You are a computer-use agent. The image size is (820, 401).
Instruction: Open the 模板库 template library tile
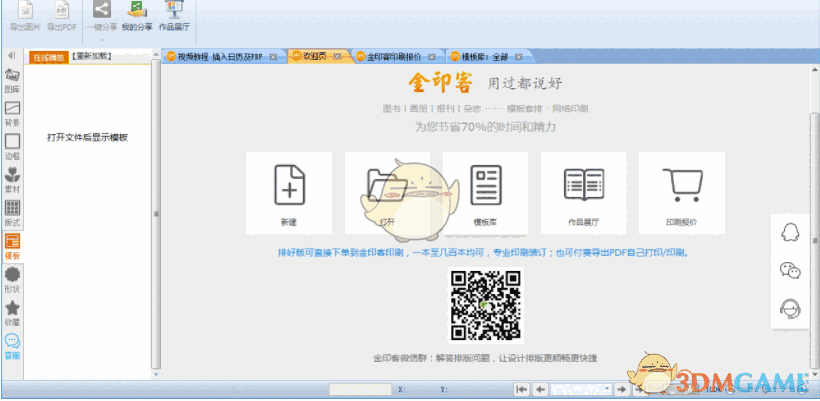click(486, 192)
